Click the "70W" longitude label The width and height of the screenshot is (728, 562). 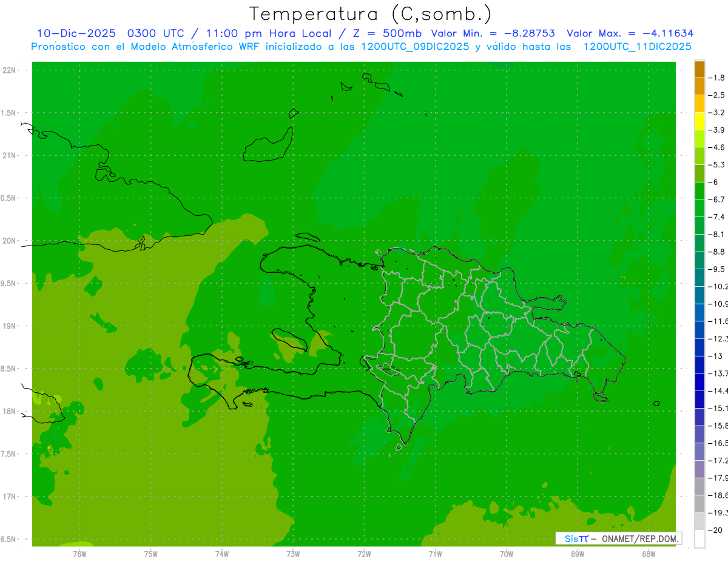coord(507,554)
